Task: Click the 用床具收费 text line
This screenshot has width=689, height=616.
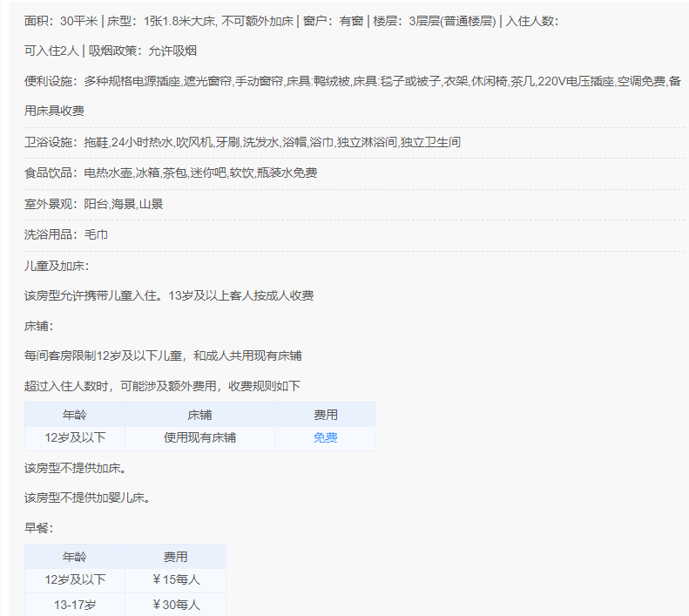Action: click(54, 111)
